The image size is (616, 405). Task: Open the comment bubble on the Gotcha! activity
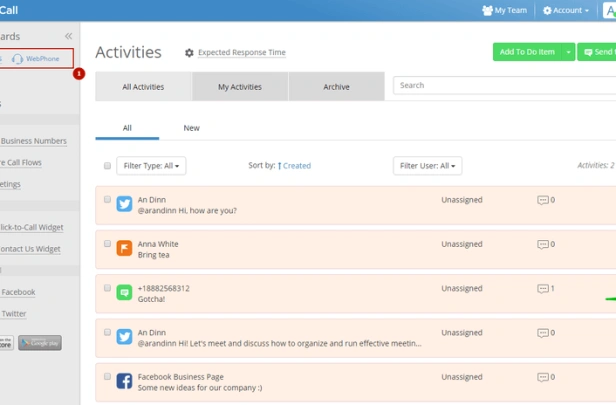[543, 288]
